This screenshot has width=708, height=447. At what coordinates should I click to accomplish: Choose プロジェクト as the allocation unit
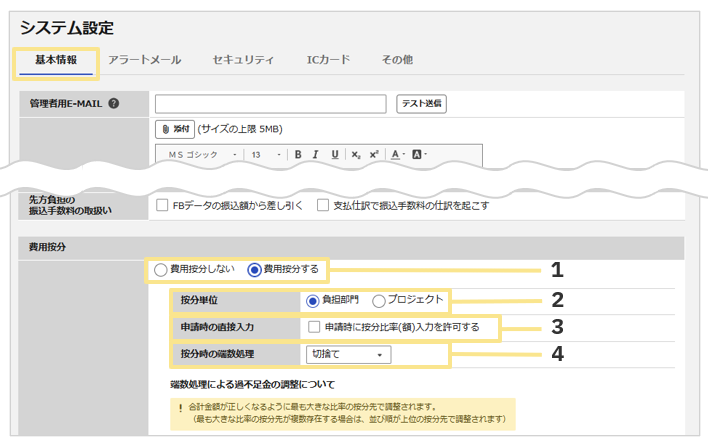(378, 301)
